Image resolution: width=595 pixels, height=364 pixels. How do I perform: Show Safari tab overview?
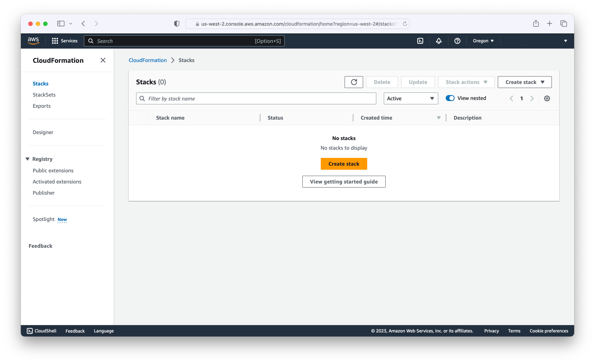(x=564, y=23)
